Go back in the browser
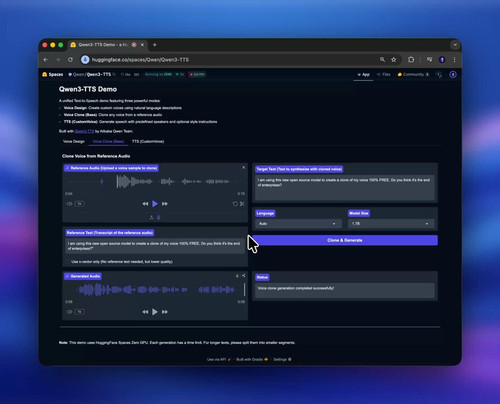This screenshot has width=500, height=404. pyautogui.click(x=46, y=60)
